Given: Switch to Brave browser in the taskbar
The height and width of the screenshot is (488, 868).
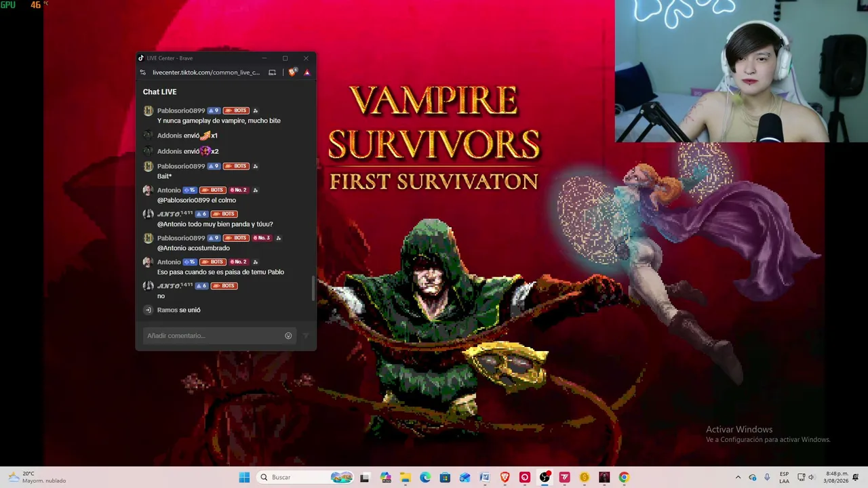Looking at the screenshot, I should [x=505, y=477].
